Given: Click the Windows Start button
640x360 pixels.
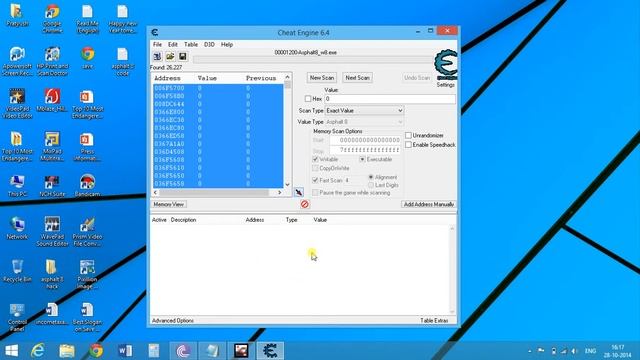Looking at the screenshot, I should coord(11,351).
